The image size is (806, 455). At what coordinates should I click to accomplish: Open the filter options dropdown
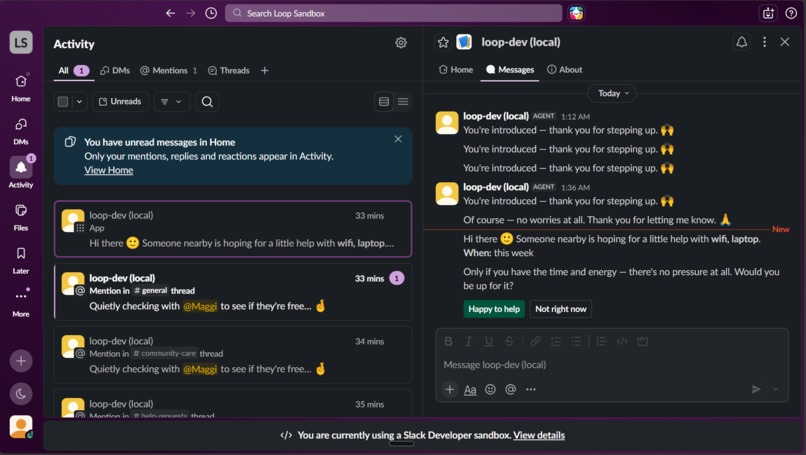coord(171,102)
